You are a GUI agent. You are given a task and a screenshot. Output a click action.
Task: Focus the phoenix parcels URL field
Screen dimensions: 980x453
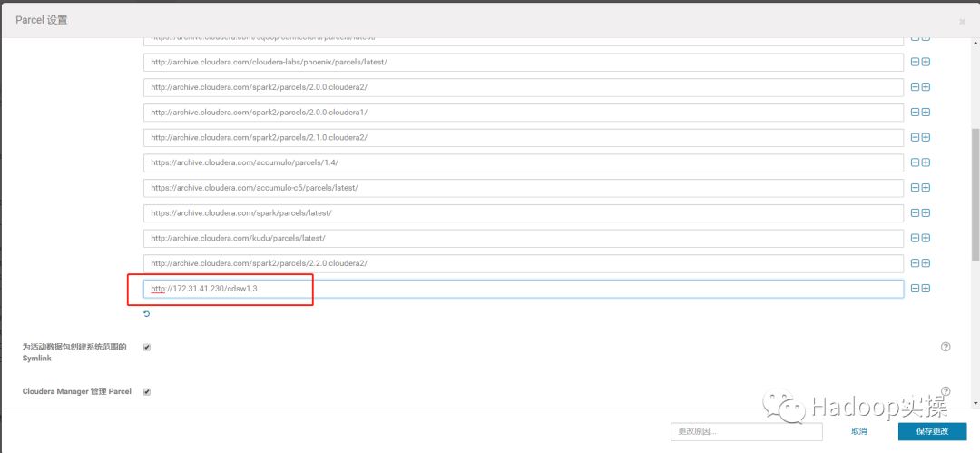pyautogui.click(x=524, y=63)
